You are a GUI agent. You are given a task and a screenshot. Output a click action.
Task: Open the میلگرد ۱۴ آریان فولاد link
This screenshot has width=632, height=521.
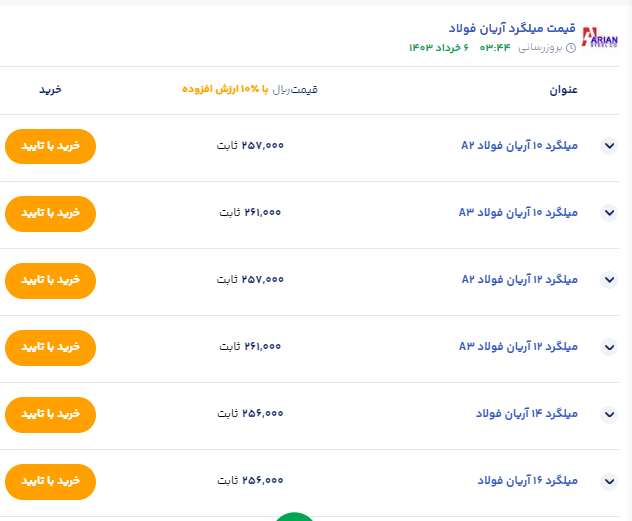click(527, 414)
